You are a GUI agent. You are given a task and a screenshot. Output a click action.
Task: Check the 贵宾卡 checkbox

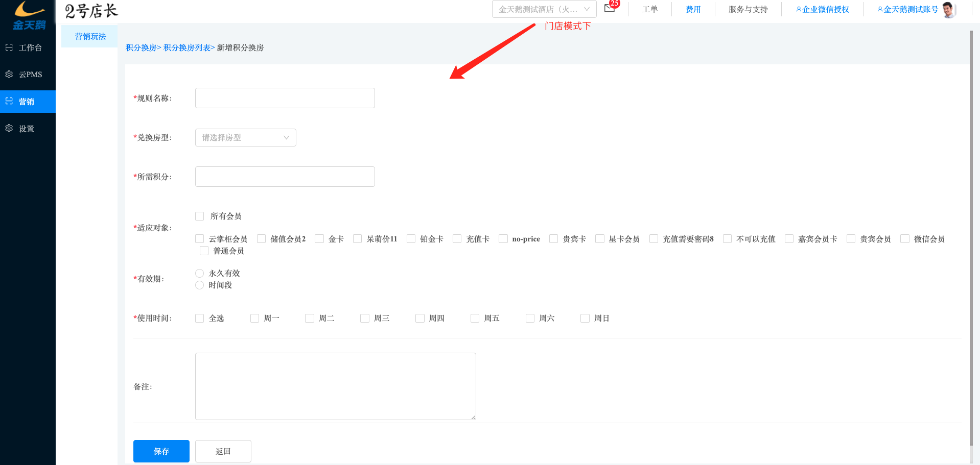coord(553,239)
